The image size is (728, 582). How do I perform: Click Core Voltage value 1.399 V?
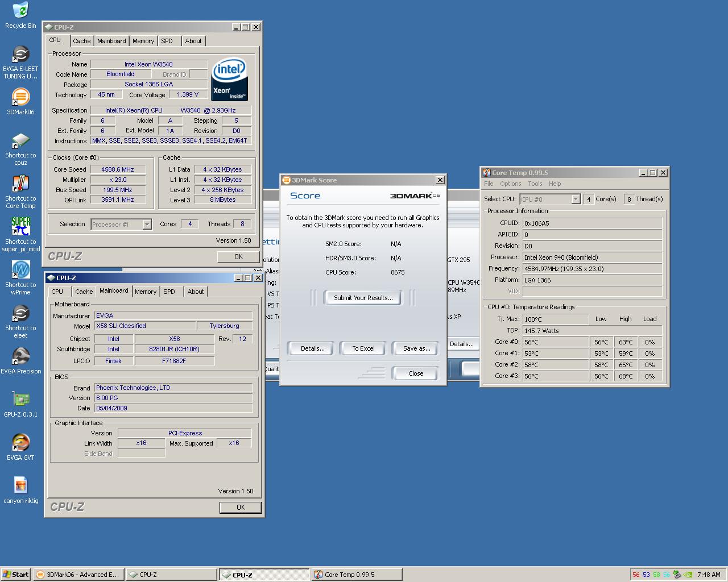point(188,95)
